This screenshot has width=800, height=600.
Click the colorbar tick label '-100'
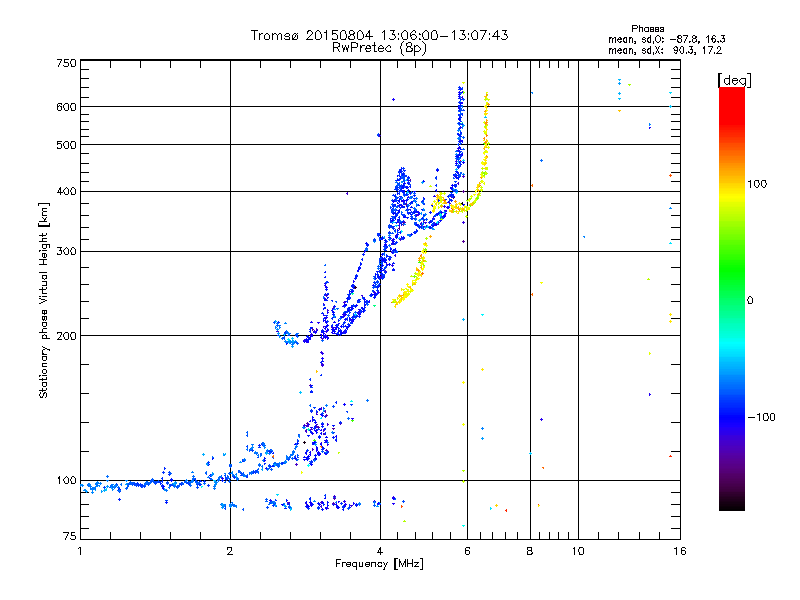[x=761, y=417]
